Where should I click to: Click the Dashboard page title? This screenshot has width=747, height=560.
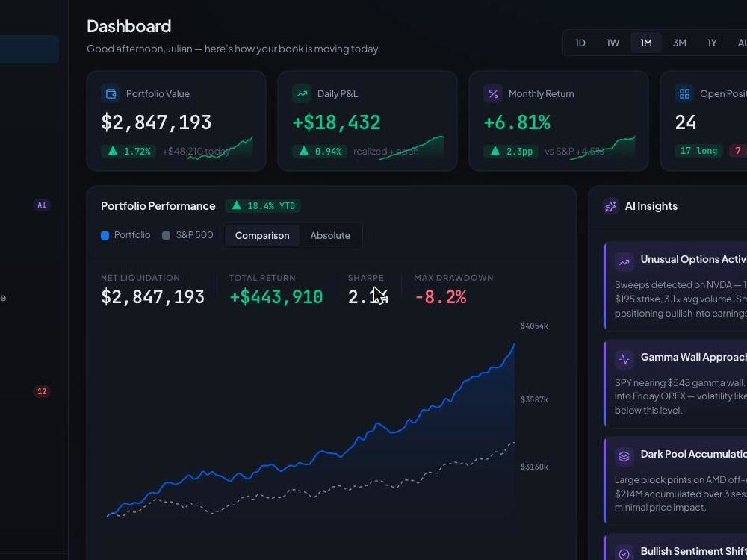128,26
